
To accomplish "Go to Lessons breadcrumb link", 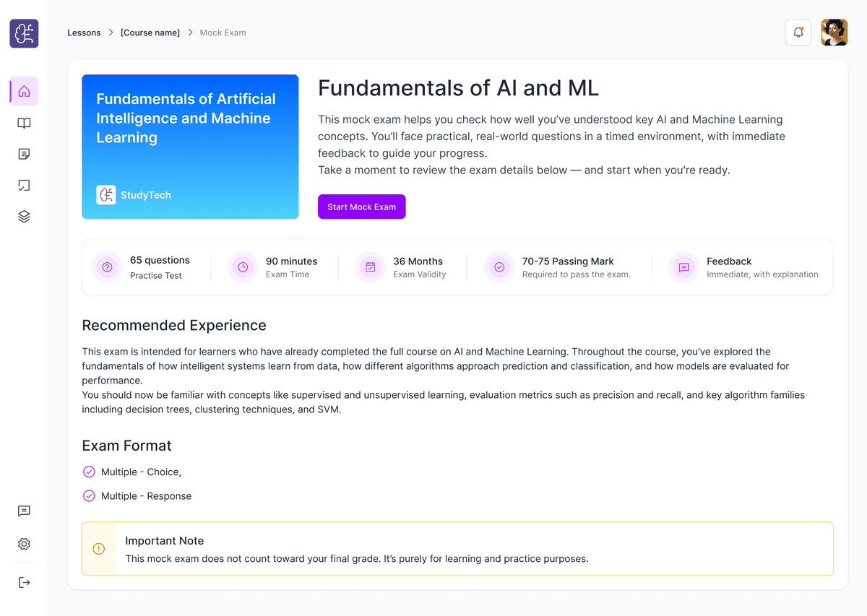I will (x=84, y=32).
